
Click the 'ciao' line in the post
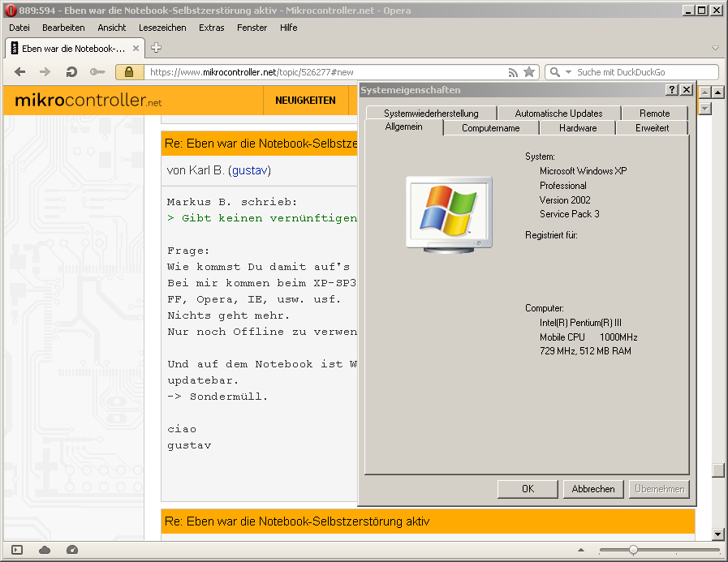tap(182, 429)
